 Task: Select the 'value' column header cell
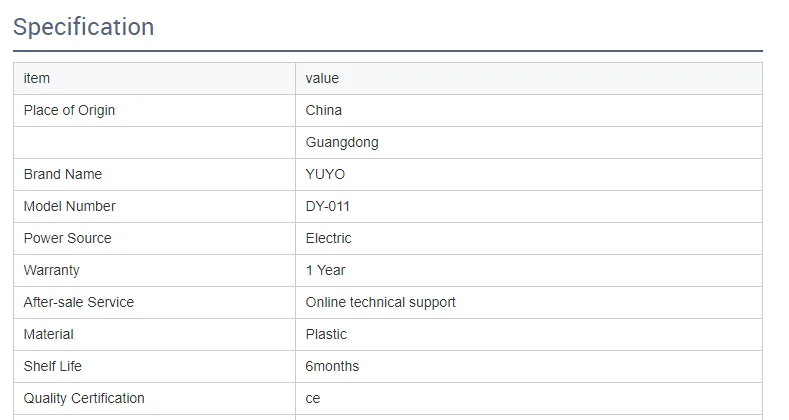[x=322, y=78]
